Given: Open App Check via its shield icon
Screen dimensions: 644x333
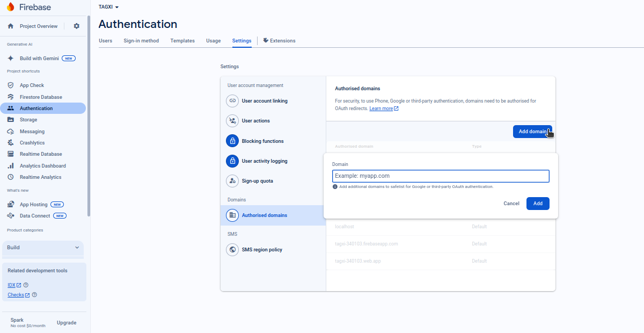Looking at the screenshot, I should [x=11, y=85].
